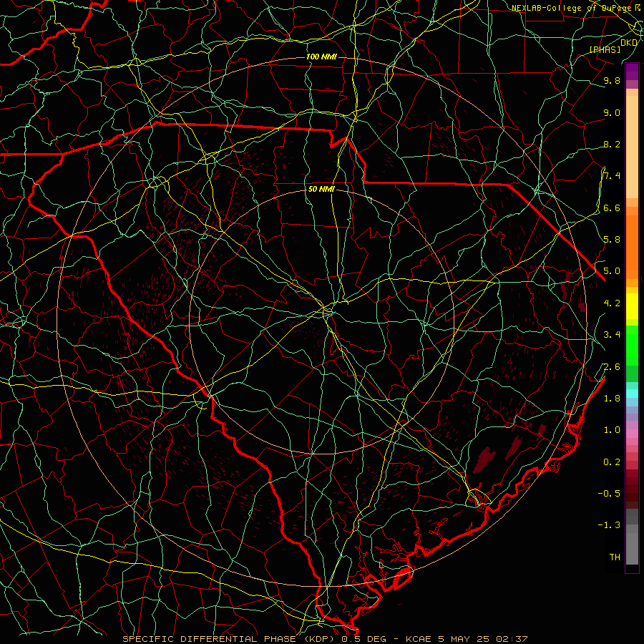
Task: Click the 50 NMI range ring label
Action: (x=321, y=189)
